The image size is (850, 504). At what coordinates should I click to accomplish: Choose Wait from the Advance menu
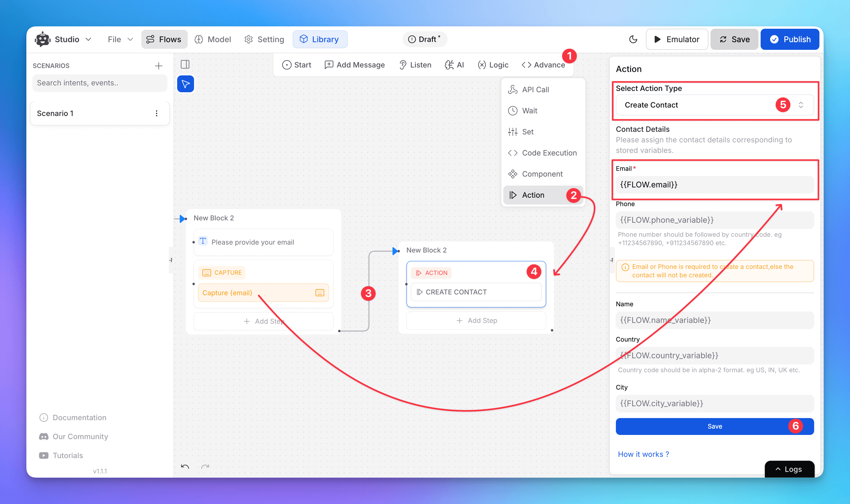543,111
